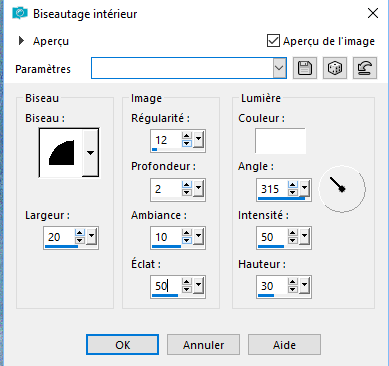389x366 pixels.
Task: Click inside the Ambiance value field
Action: click(166, 237)
